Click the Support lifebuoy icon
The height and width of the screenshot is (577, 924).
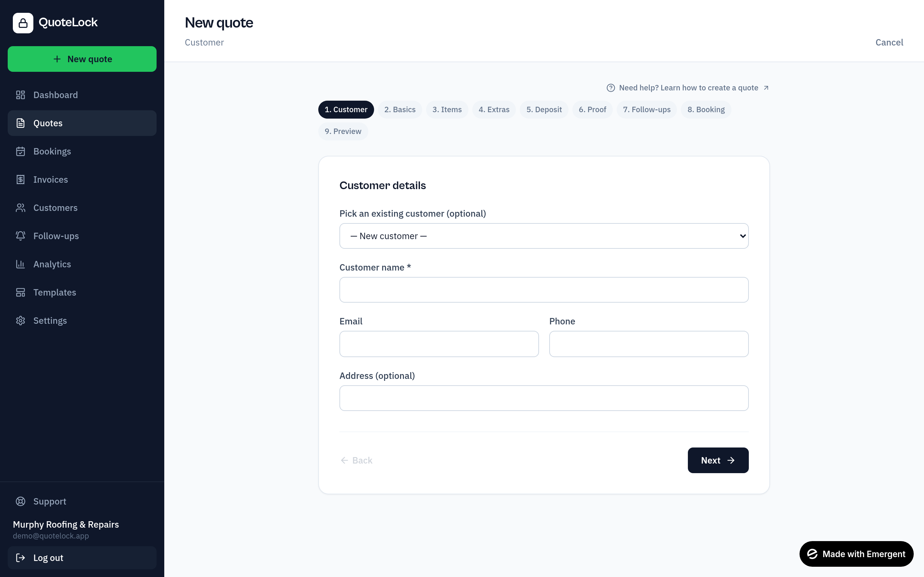pyautogui.click(x=21, y=501)
